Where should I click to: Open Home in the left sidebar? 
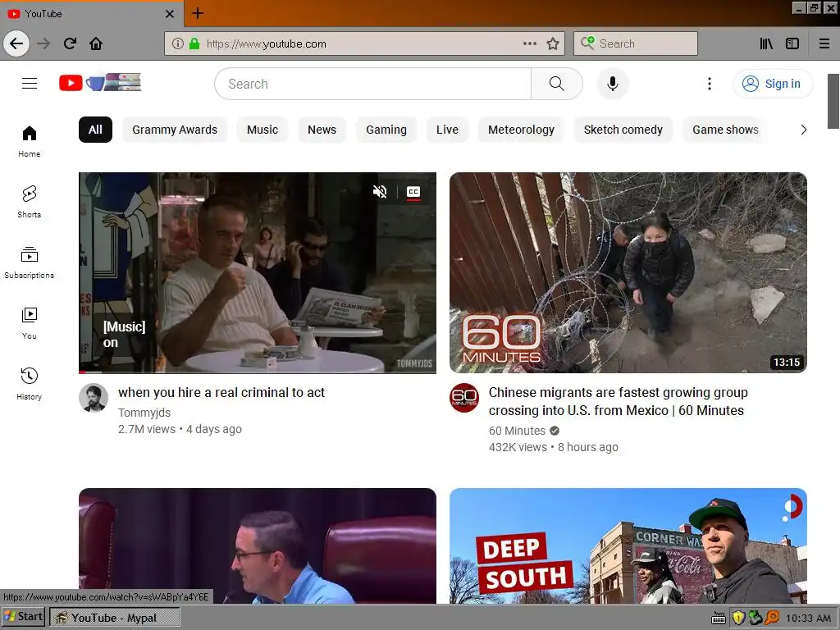[30, 141]
